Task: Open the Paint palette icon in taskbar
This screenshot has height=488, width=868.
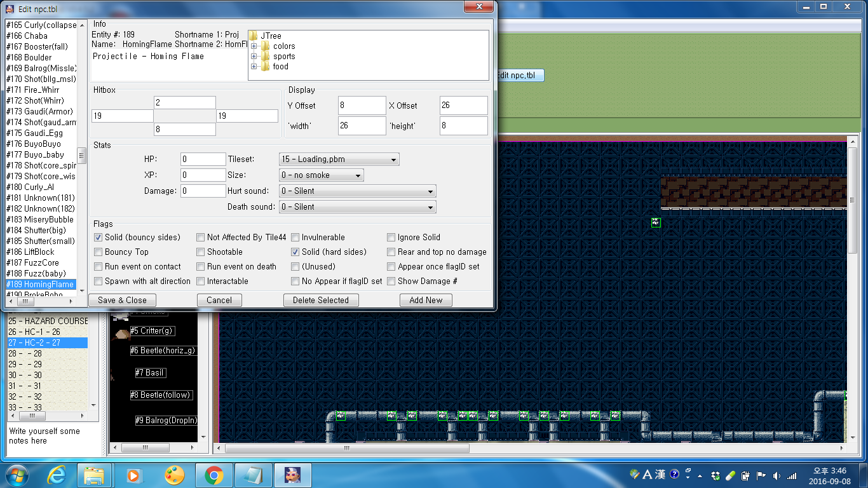Action: tap(173, 475)
